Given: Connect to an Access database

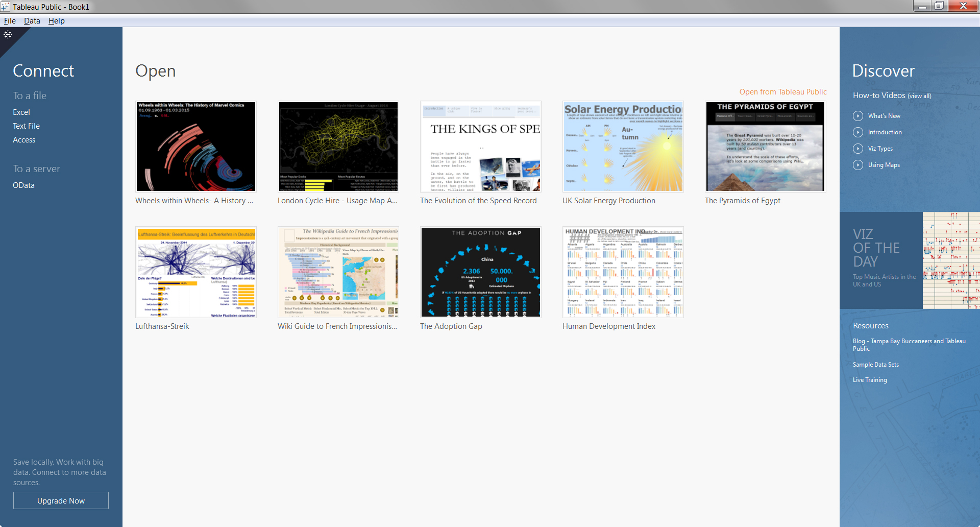Looking at the screenshot, I should coord(24,140).
